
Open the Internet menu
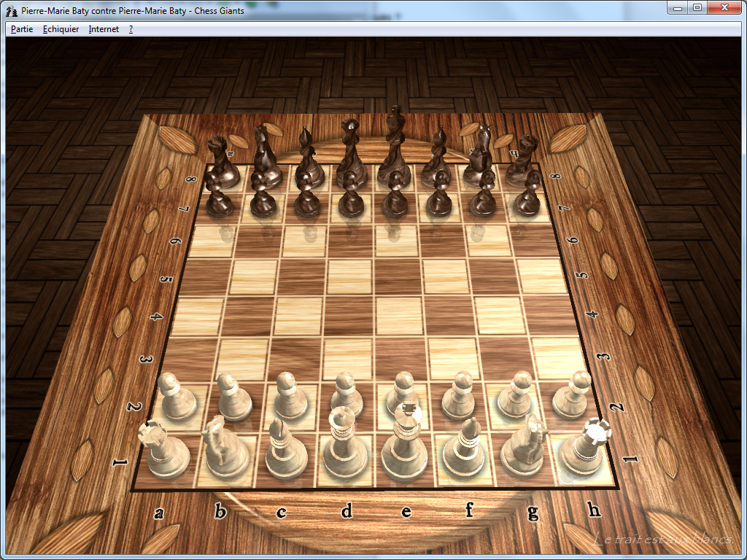[x=104, y=29]
